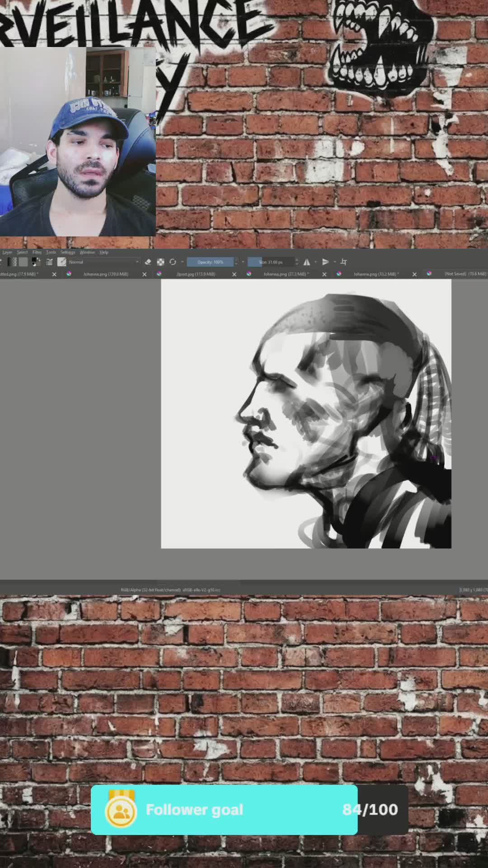Image resolution: width=488 pixels, height=868 pixels.
Task: Toggle the eraser mode icon
Action: pyautogui.click(x=148, y=262)
